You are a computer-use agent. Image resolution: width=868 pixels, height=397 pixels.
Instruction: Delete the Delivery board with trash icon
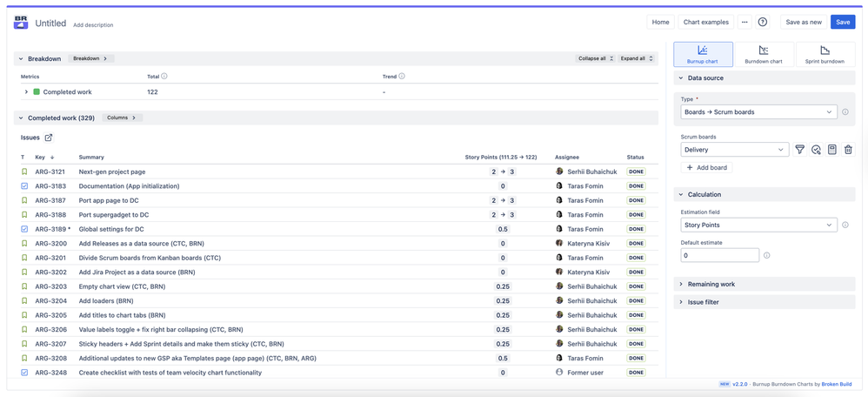coord(848,150)
